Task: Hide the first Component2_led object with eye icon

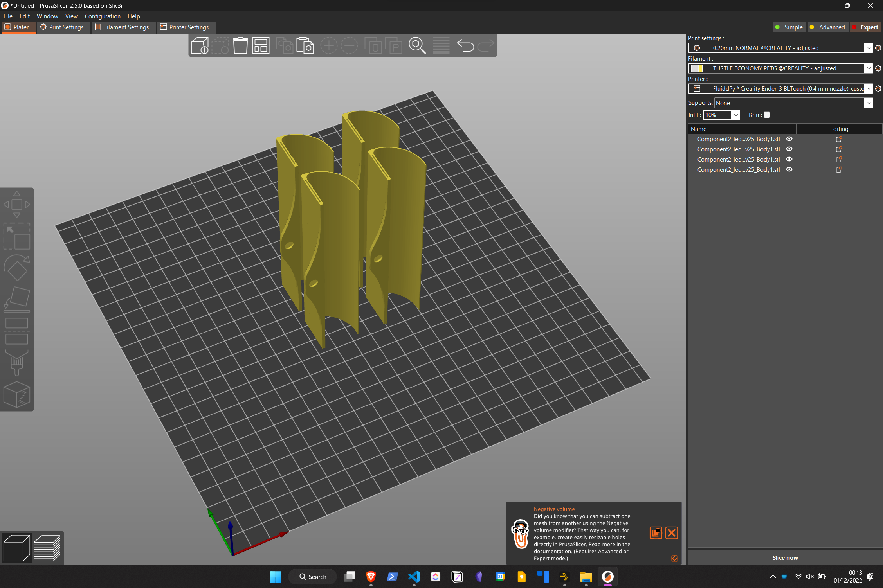Action: (789, 139)
